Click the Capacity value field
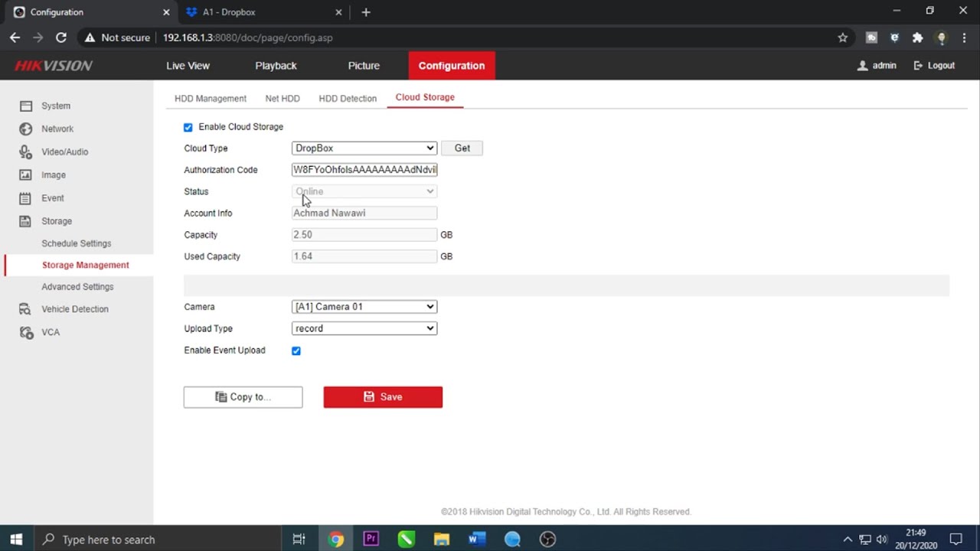The height and width of the screenshot is (551, 980). (364, 235)
